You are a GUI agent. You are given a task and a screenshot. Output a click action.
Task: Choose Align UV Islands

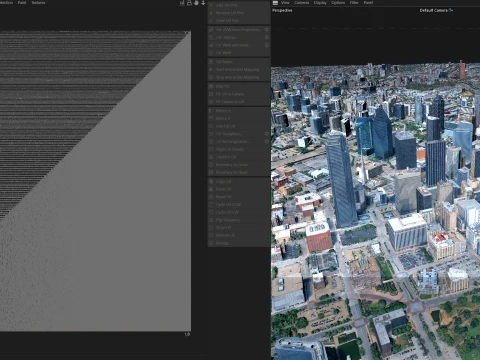(239, 149)
